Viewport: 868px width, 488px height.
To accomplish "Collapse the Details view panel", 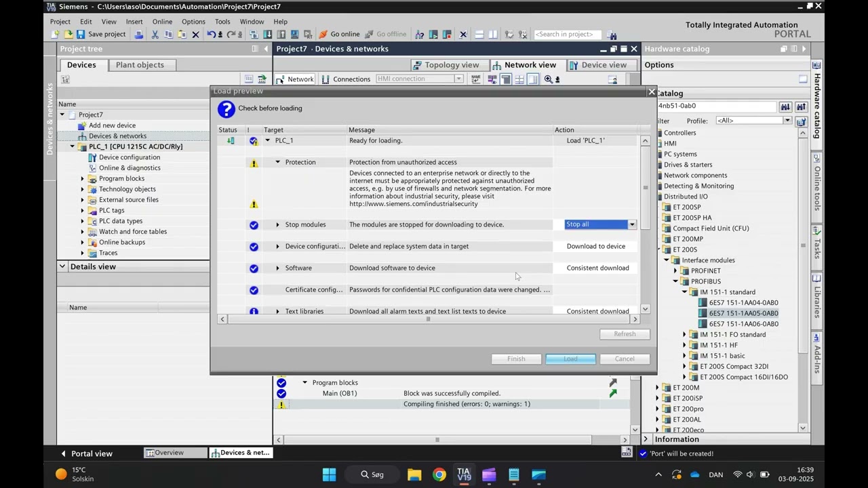I will 62,266.
